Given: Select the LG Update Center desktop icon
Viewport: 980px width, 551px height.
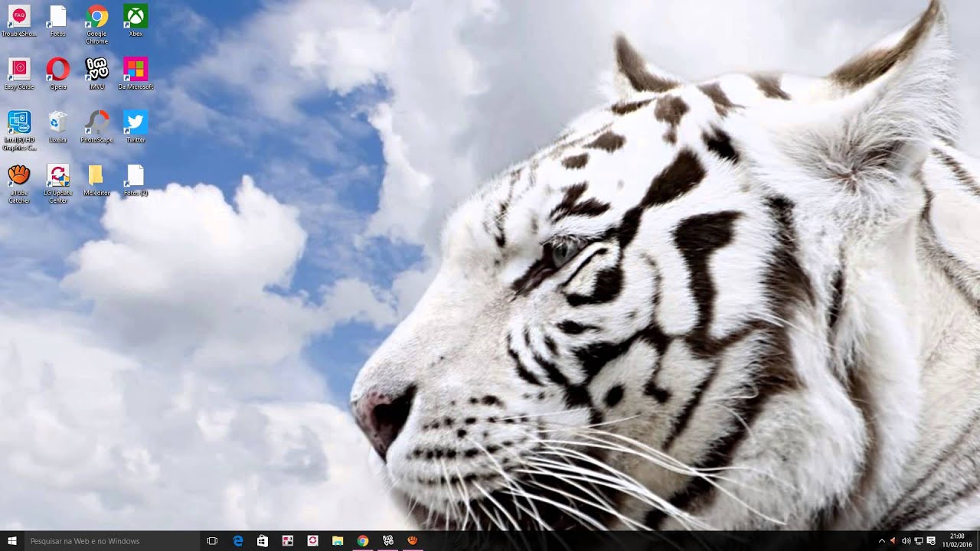Looking at the screenshot, I should tap(57, 184).
